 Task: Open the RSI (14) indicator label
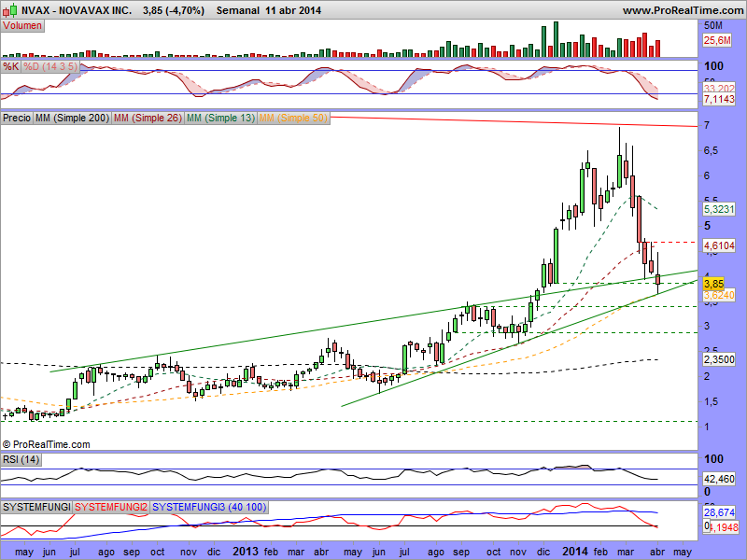tap(21, 459)
